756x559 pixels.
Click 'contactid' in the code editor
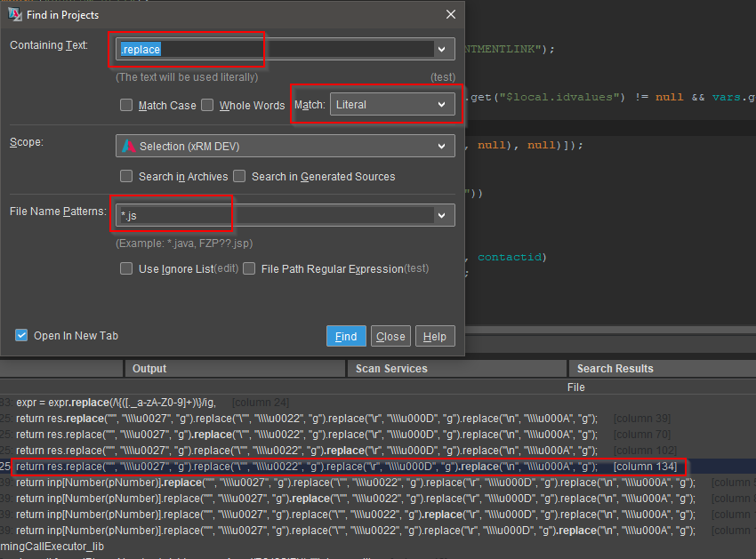point(509,257)
